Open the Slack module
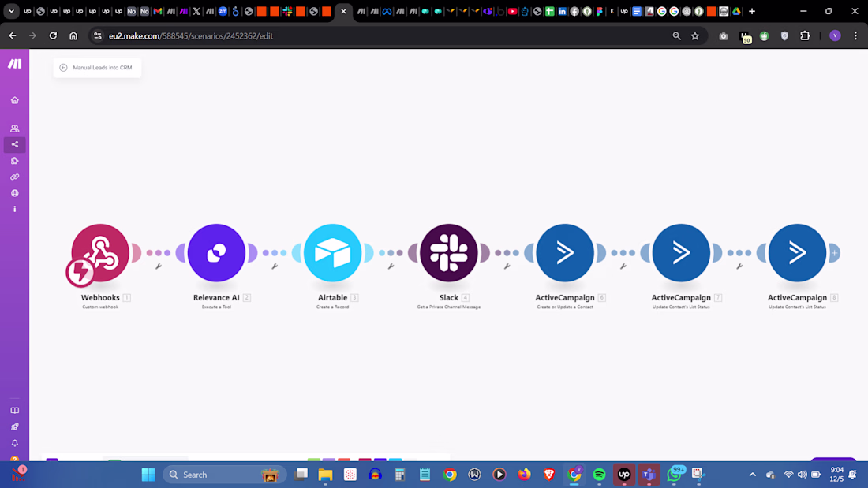Viewport: 868px width, 488px height. click(449, 253)
